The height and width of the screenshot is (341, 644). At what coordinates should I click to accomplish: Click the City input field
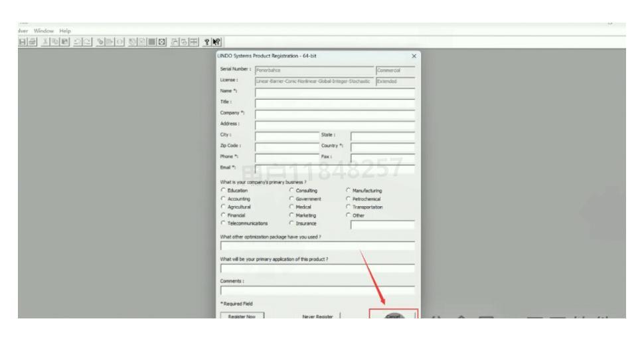(x=287, y=136)
